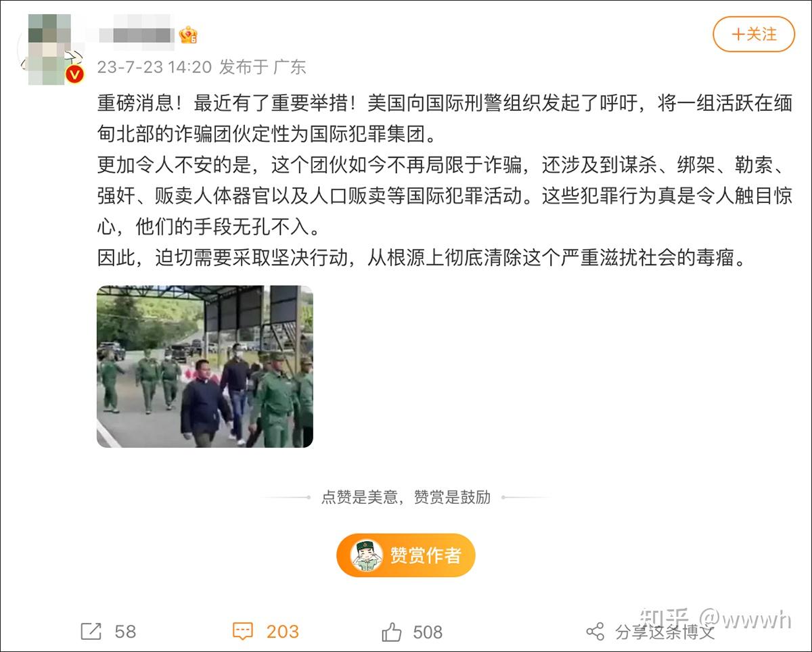Click the repost arrow icon
Image resolution: width=812 pixels, height=652 pixels.
coord(91,632)
